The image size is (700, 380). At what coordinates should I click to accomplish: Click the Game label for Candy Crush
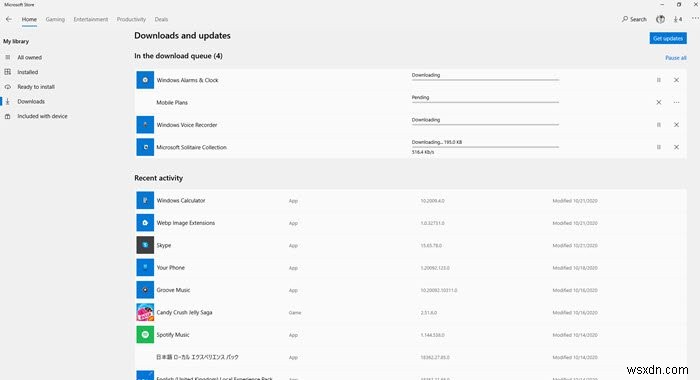click(x=295, y=313)
